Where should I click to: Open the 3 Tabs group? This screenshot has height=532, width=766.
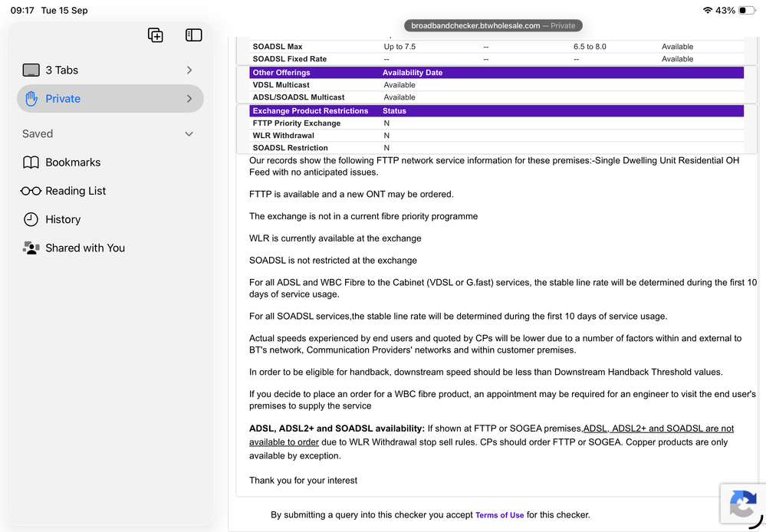[110, 71]
